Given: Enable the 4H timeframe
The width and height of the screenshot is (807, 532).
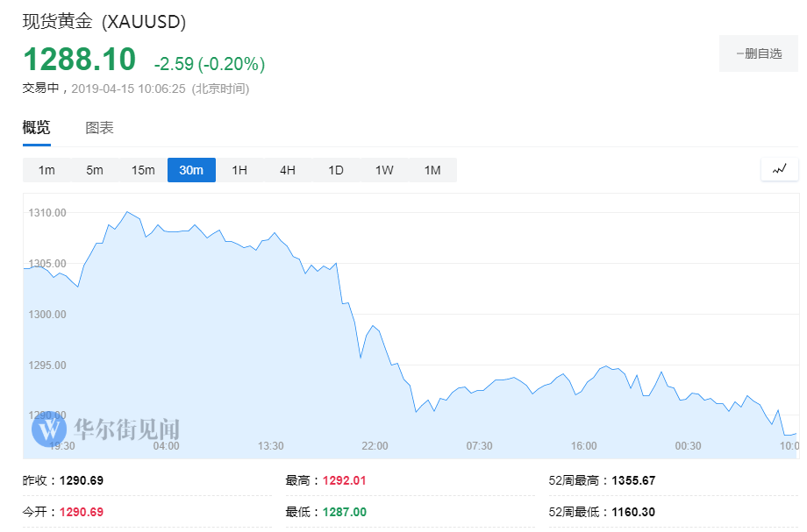Looking at the screenshot, I should pyautogui.click(x=287, y=170).
